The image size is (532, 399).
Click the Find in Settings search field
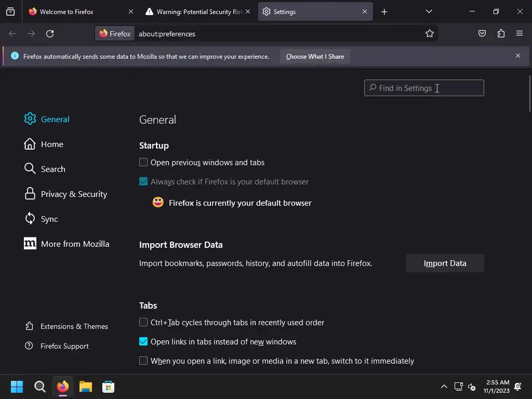tap(424, 88)
